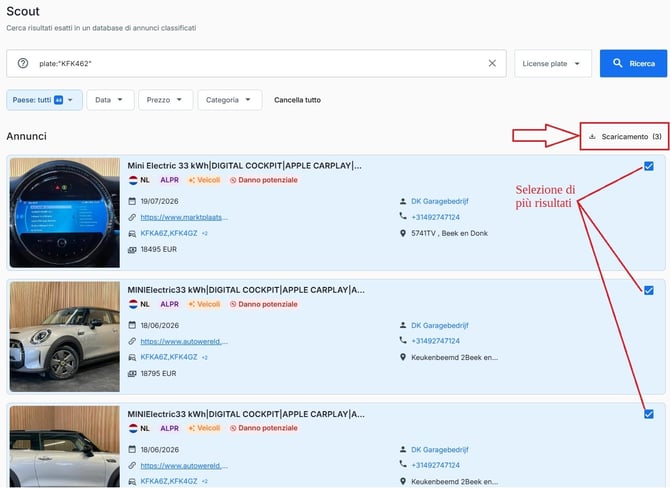
Task: Click the location pin in 18795 EUR listing
Action: tap(403, 357)
